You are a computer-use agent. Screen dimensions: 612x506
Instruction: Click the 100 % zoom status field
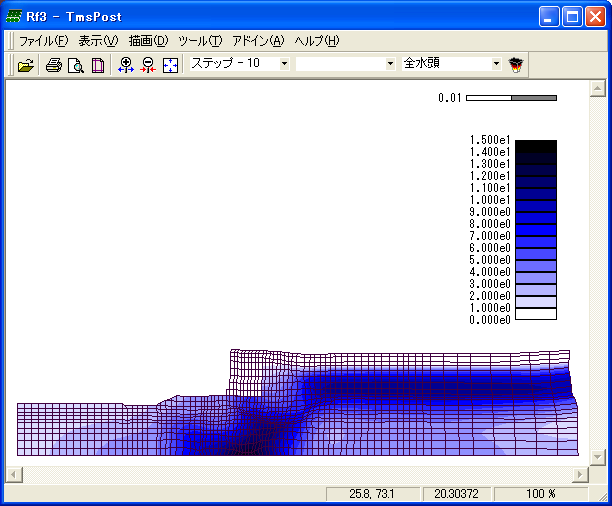click(x=541, y=494)
